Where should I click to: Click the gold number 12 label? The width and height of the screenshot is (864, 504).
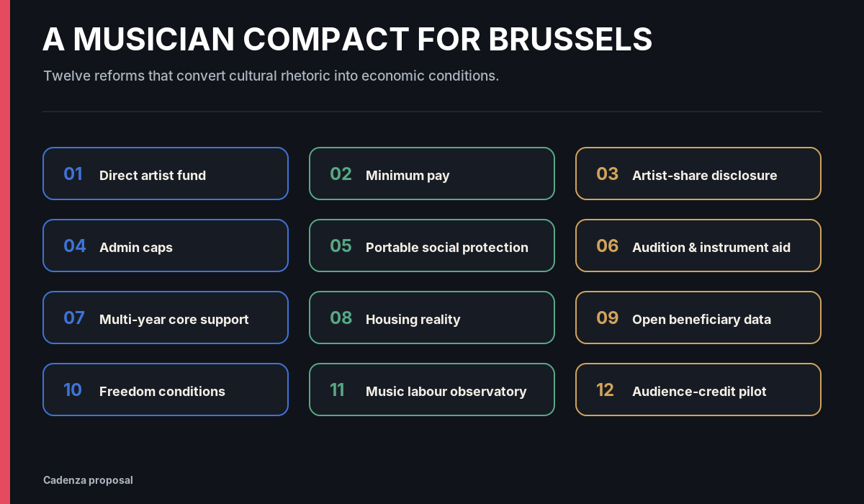(x=605, y=390)
